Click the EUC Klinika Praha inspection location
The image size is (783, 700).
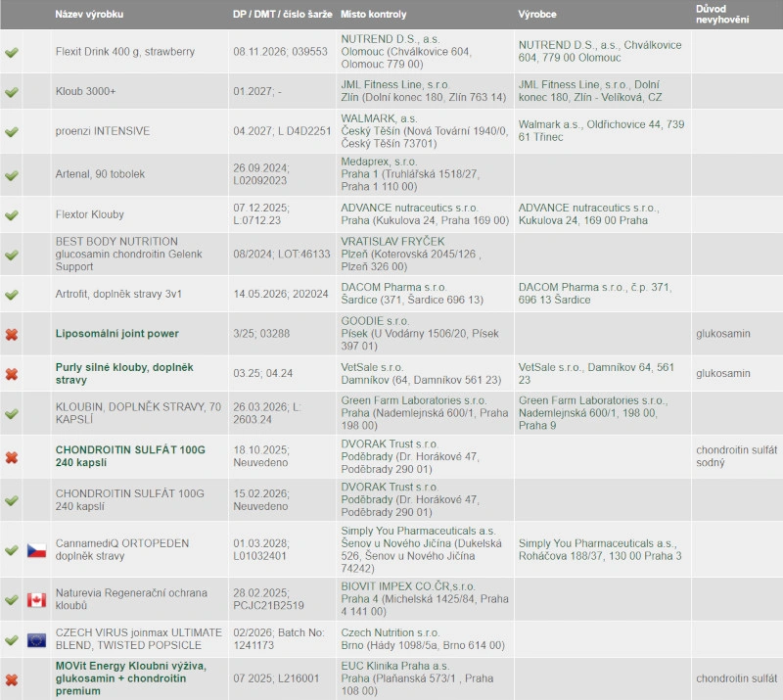click(x=418, y=678)
